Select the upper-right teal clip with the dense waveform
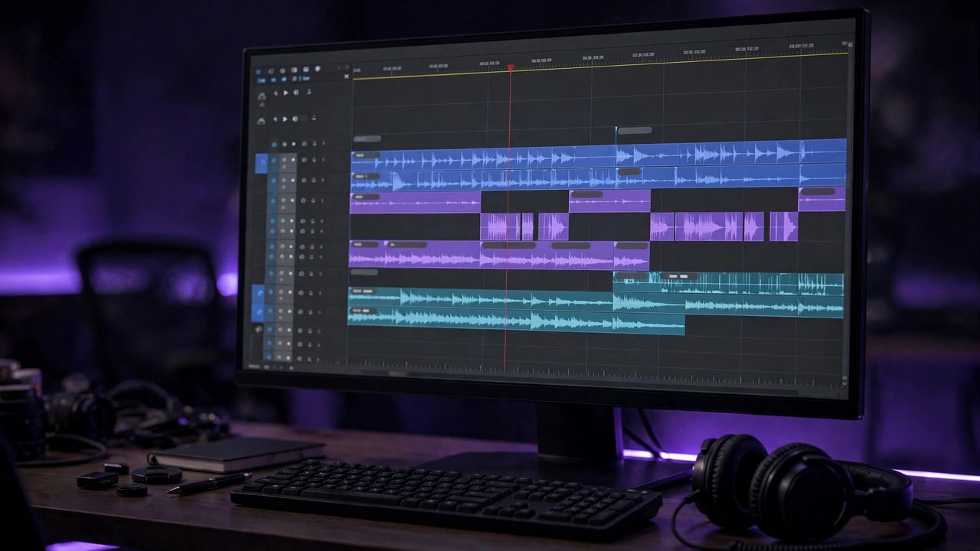 coord(728,283)
